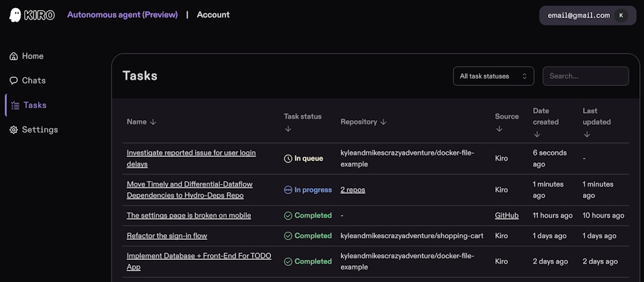Click the In queue clock status icon
This screenshot has height=282, width=644.
(x=288, y=158)
